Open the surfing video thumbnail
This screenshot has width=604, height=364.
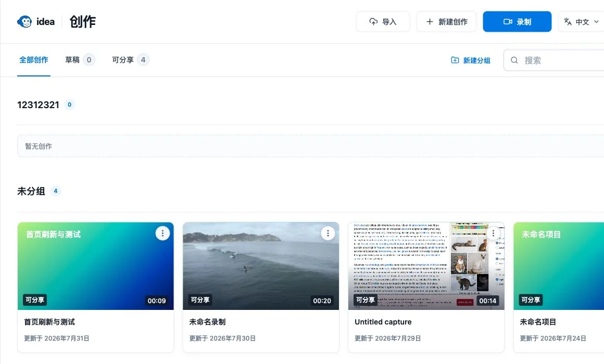point(261,266)
